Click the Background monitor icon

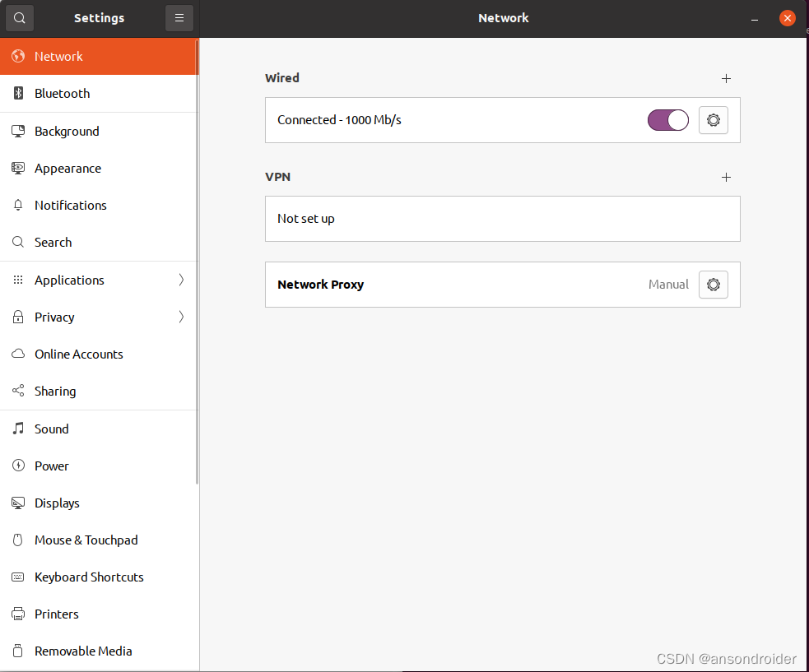click(18, 131)
